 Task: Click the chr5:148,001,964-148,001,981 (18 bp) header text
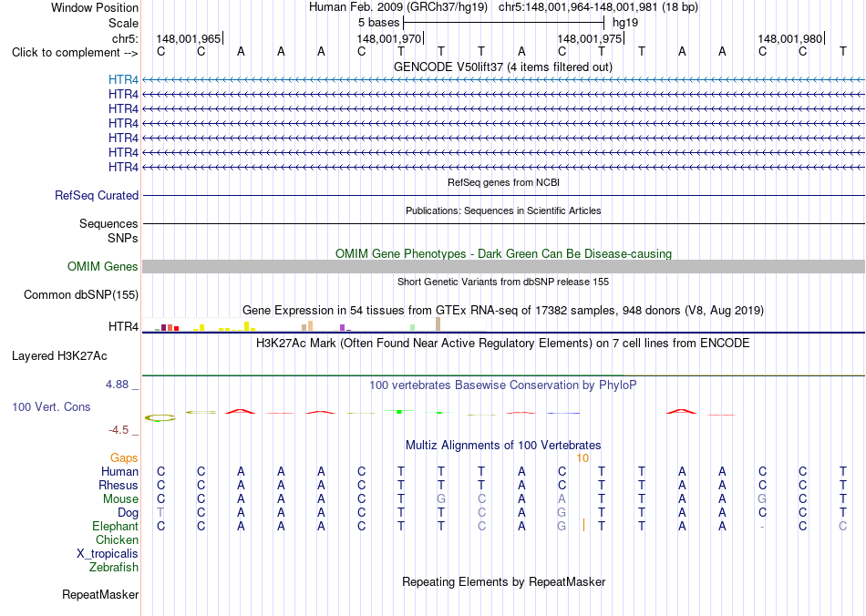point(598,7)
